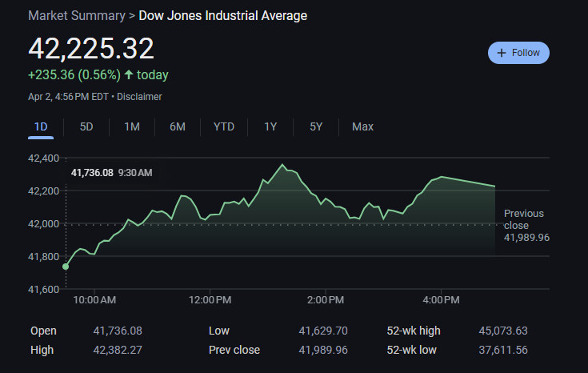Show the 6M time range chart
The height and width of the screenshot is (373, 588).
click(178, 126)
